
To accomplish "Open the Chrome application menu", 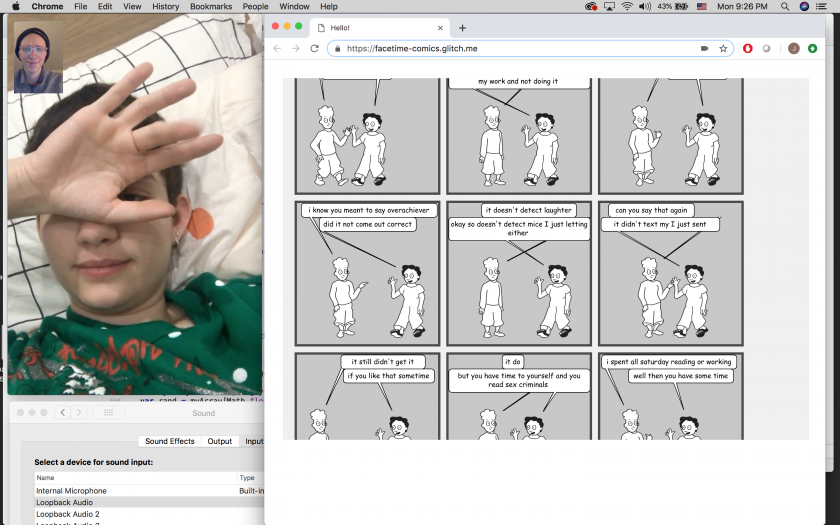I will coord(47,6).
